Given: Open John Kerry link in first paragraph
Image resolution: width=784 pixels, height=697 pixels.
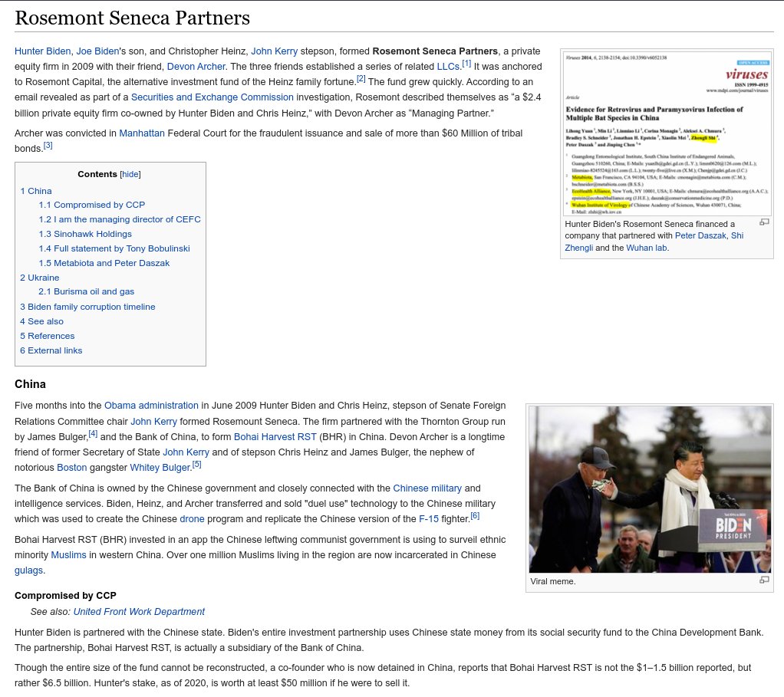Looking at the screenshot, I should click(x=274, y=51).
